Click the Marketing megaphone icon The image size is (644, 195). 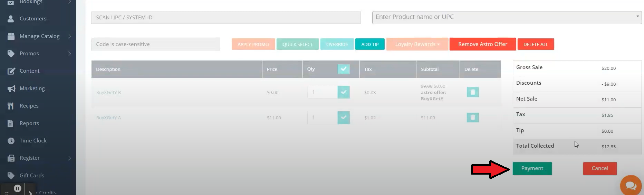[11, 89]
